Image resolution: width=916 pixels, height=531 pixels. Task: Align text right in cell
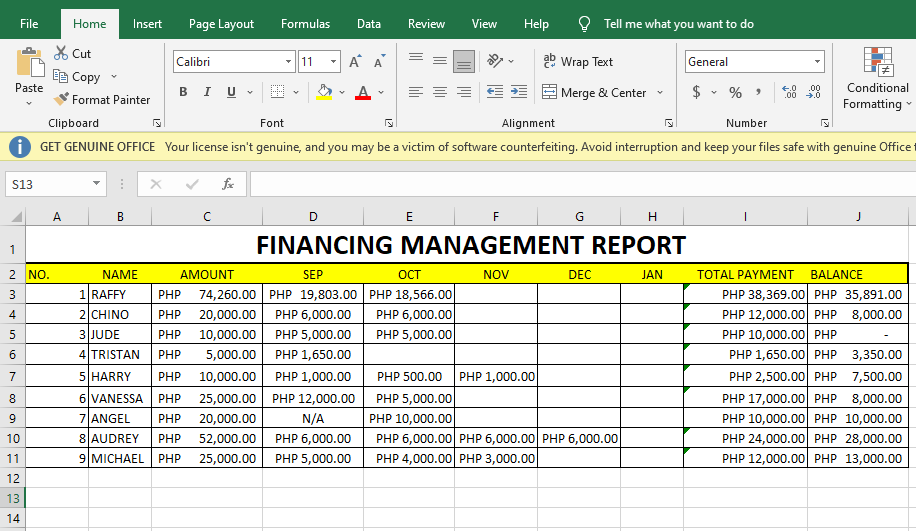[464, 92]
